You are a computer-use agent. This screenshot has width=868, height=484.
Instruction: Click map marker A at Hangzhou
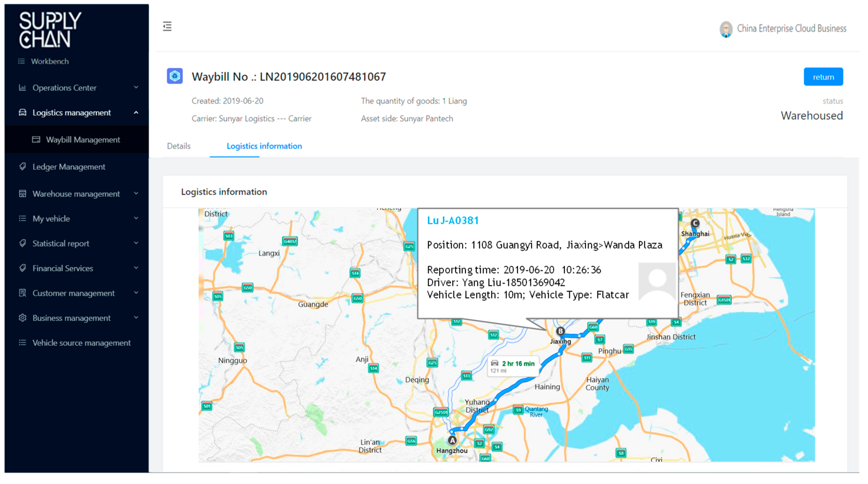click(452, 440)
